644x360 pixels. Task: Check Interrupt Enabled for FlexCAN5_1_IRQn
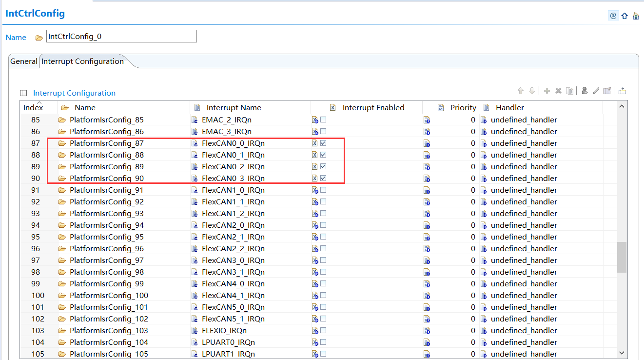tap(323, 319)
